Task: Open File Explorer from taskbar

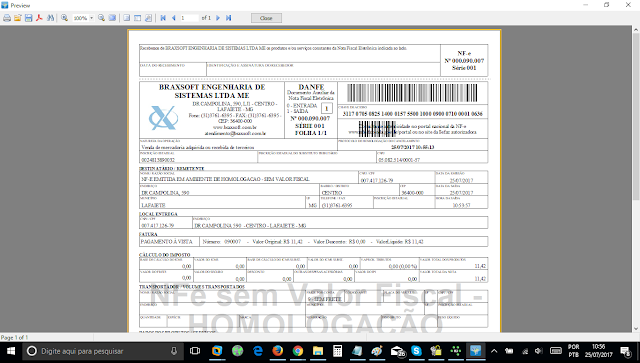Action: click(318, 351)
